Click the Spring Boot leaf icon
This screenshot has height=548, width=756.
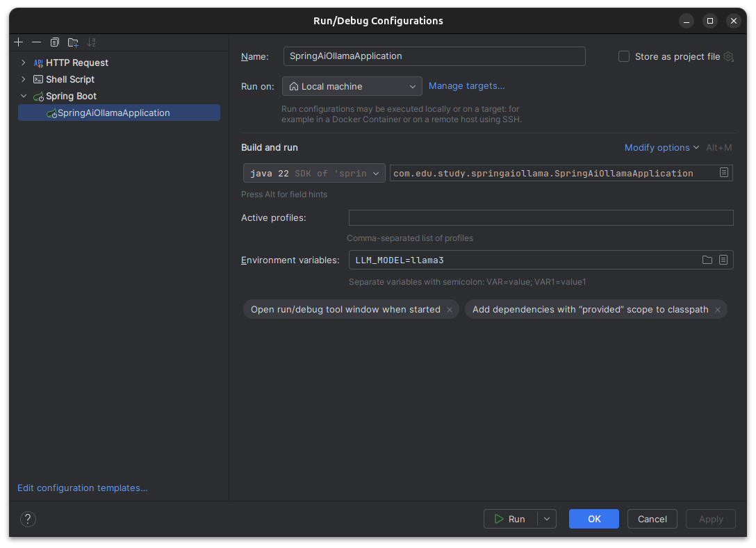point(39,97)
